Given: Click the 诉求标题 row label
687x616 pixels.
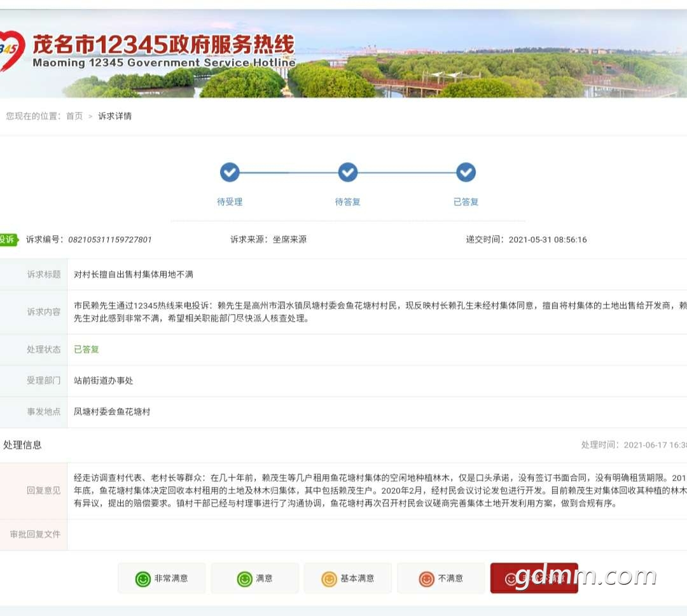Looking at the screenshot, I should [44, 275].
